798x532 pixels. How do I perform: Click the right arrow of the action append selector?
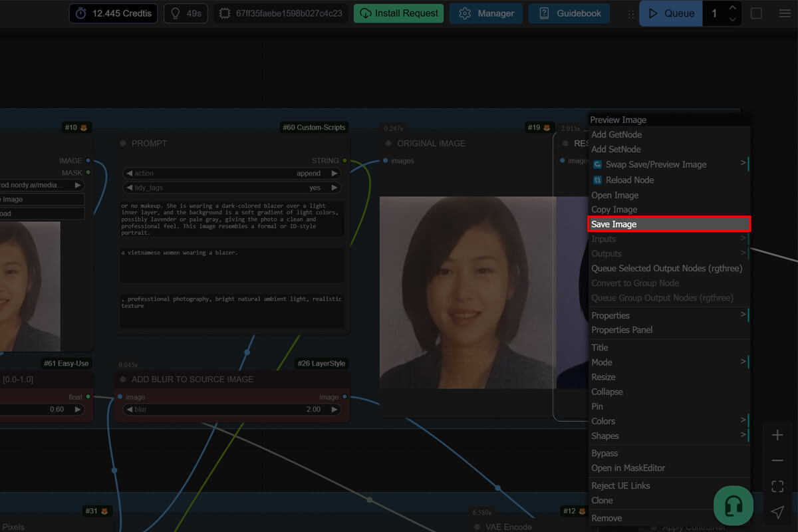[334, 174]
